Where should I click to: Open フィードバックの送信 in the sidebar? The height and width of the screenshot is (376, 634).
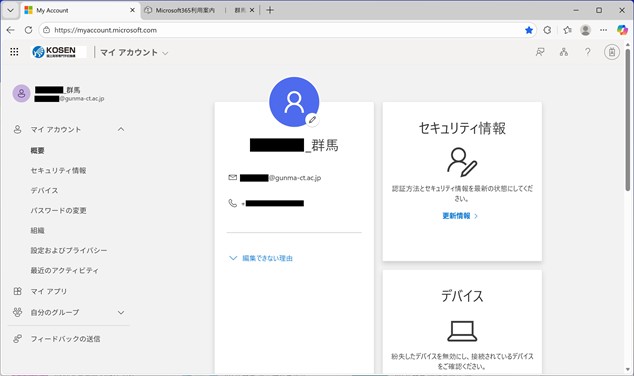pyautogui.click(x=66, y=339)
